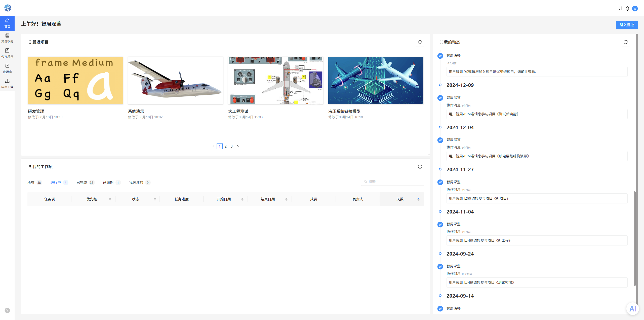Switch to the 我关注的 tab

point(140,183)
